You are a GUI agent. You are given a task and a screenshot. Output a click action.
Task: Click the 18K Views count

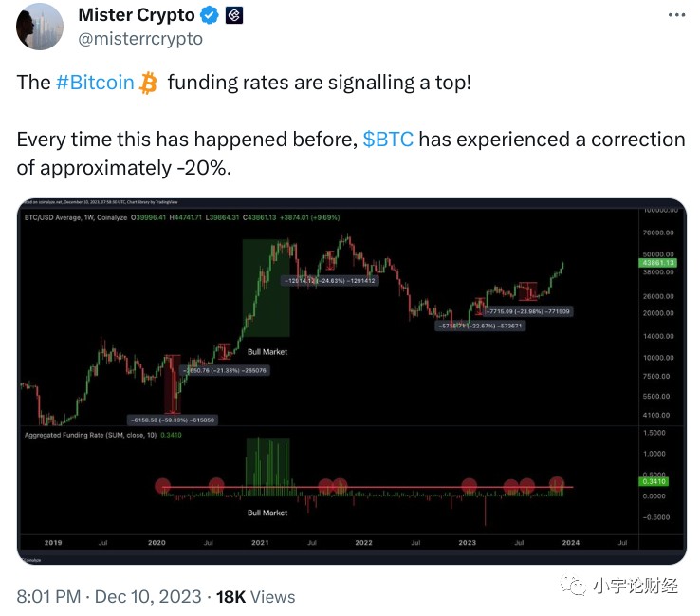pyautogui.click(x=255, y=597)
